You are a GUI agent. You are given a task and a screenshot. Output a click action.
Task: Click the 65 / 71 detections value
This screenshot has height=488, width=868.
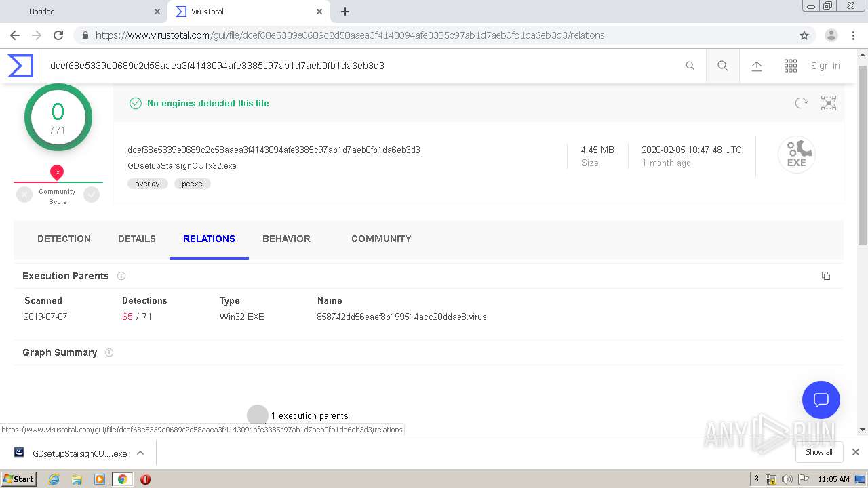click(x=137, y=317)
